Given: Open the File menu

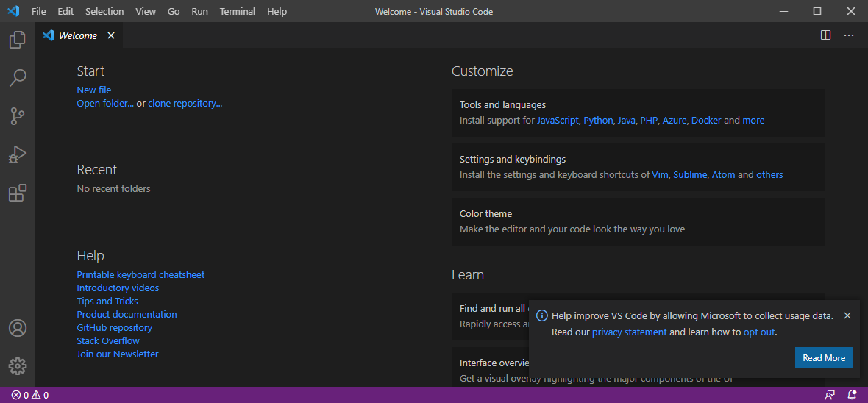Looking at the screenshot, I should [x=39, y=11].
